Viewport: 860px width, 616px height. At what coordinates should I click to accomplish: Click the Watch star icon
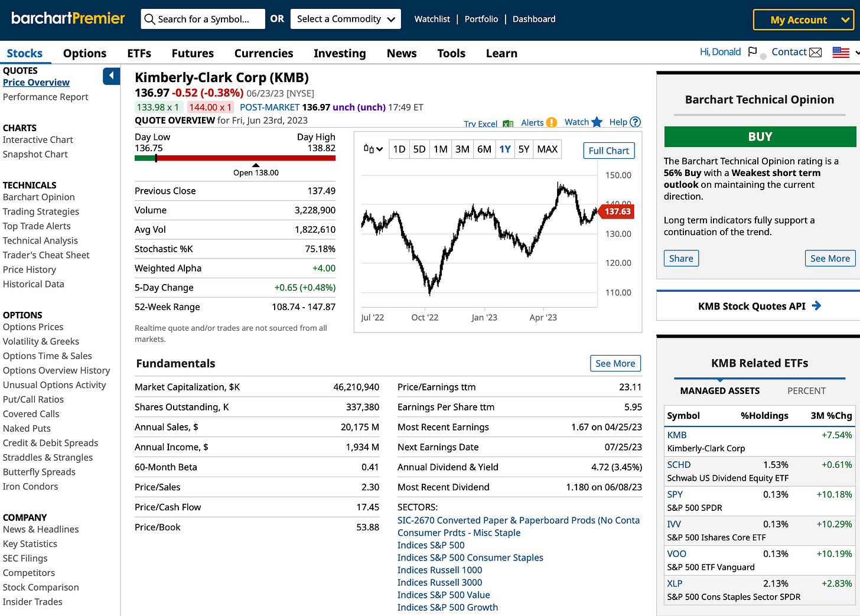(x=597, y=122)
